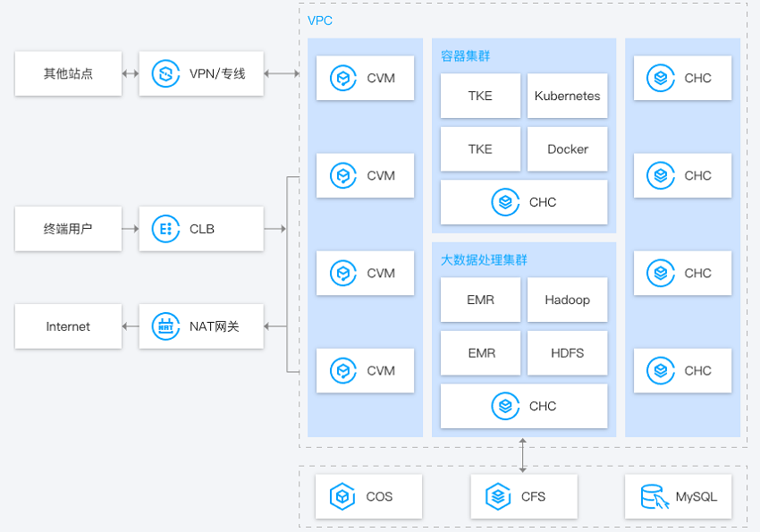The image size is (760, 532).
Task: Click the third CVM icon from top
Action: click(343, 273)
